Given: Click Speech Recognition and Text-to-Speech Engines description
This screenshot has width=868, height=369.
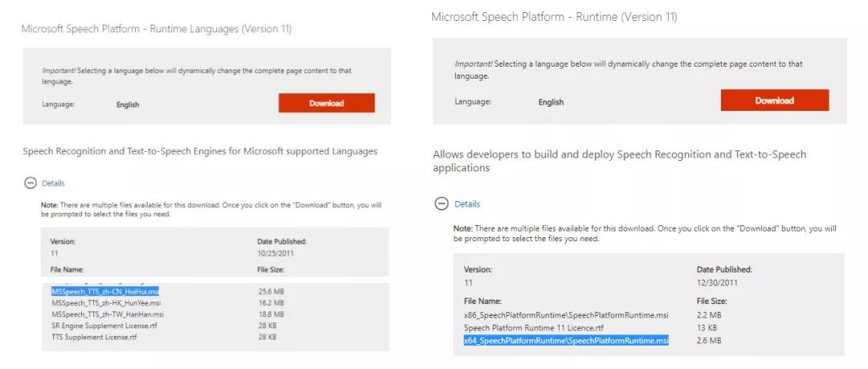Looking at the screenshot, I should pos(200,150).
